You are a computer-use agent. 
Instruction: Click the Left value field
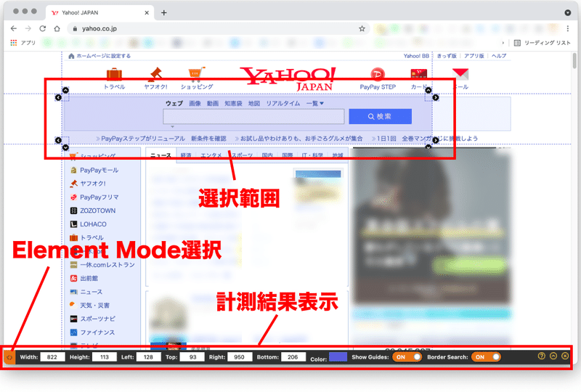(148, 357)
